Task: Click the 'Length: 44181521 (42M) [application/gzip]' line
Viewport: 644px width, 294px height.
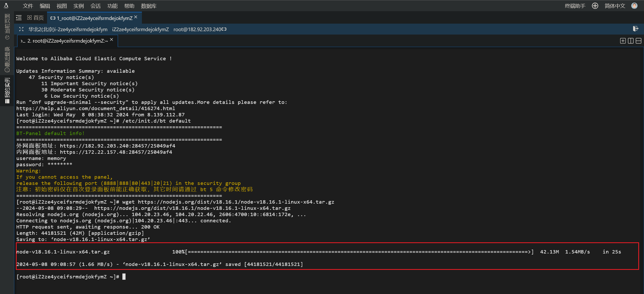Action: pyautogui.click(x=80, y=233)
